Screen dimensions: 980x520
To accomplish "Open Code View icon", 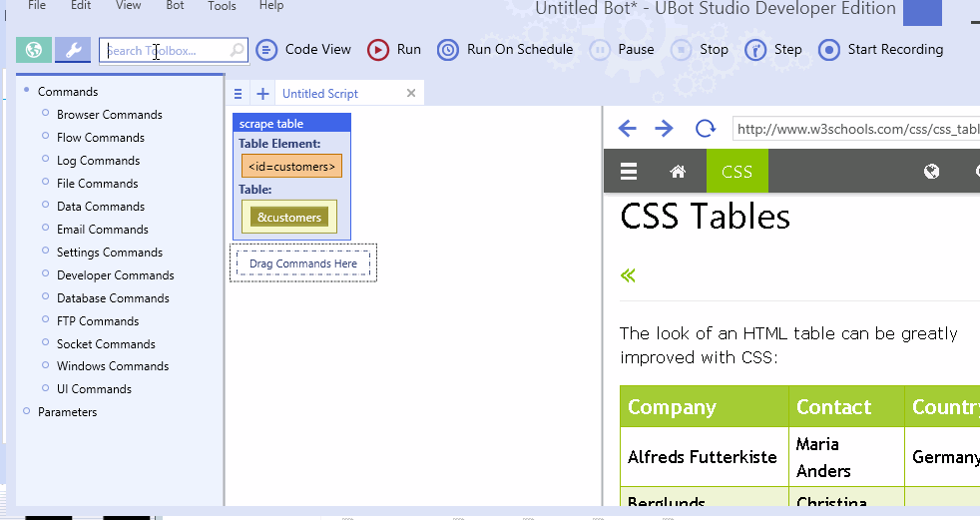I will [x=266, y=50].
